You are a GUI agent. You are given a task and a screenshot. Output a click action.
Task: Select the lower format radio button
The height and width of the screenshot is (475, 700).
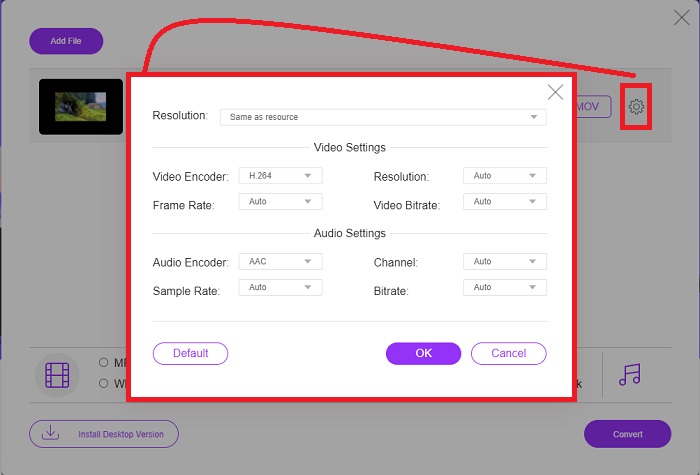[103, 383]
